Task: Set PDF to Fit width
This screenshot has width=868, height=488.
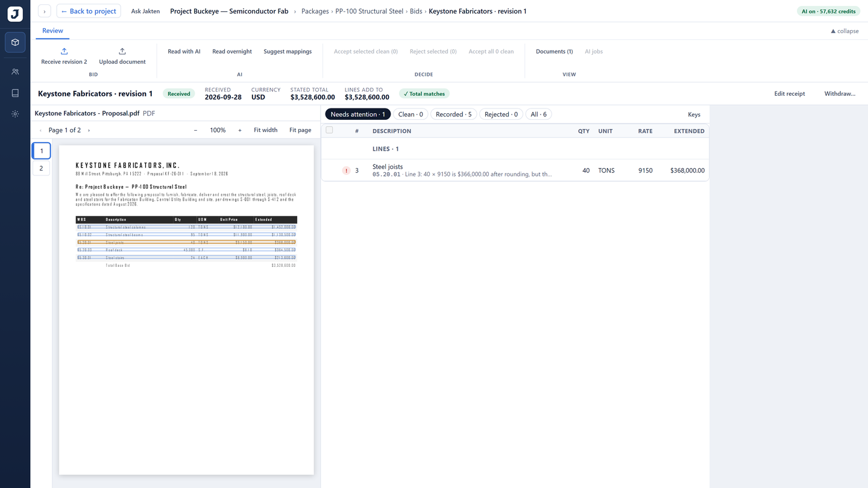Action: coord(266,130)
